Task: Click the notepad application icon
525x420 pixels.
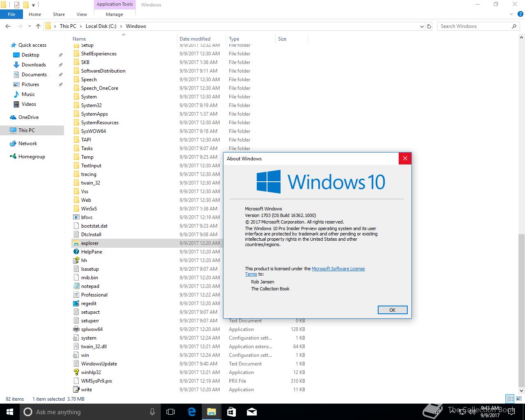Action: pos(76,286)
